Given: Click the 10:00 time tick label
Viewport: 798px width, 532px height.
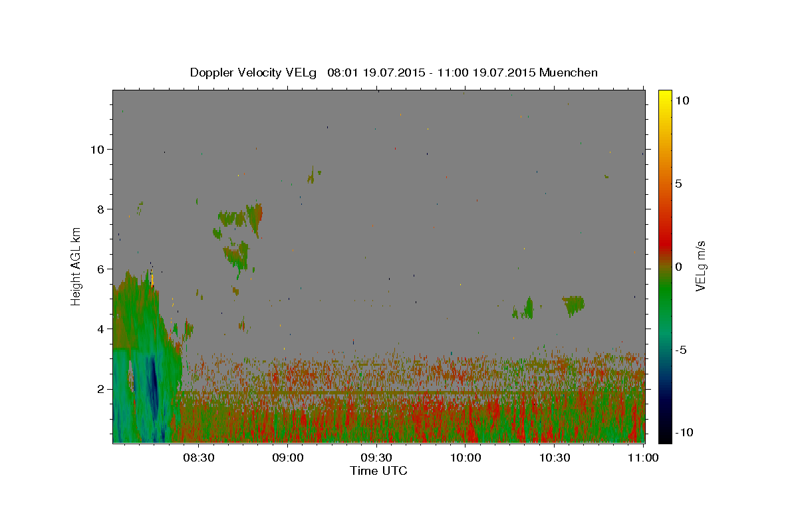Looking at the screenshot, I should 465,458.
